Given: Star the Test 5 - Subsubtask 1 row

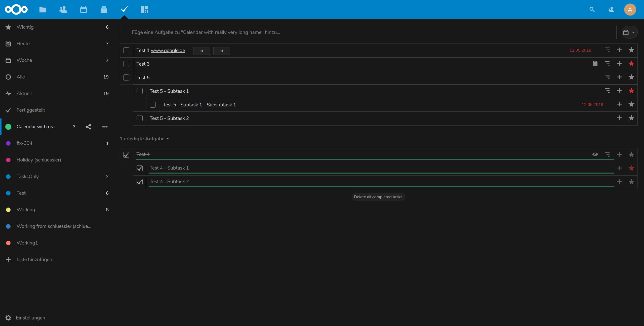Looking at the screenshot, I should 631,104.
